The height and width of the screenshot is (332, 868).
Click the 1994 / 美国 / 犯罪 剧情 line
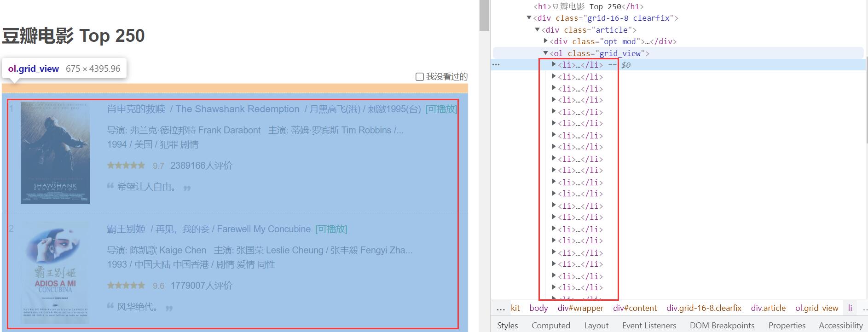click(x=153, y=144)
